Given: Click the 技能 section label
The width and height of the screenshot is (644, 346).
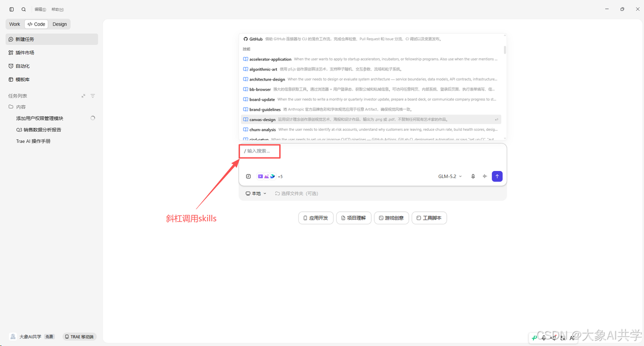Looking at the screenshot, I should point(247,49).
